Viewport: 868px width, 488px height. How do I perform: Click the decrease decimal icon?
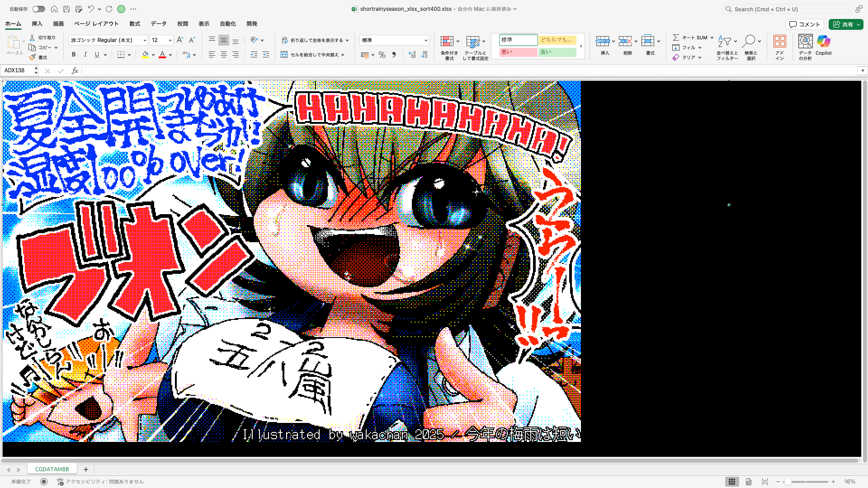pos(424,55)
